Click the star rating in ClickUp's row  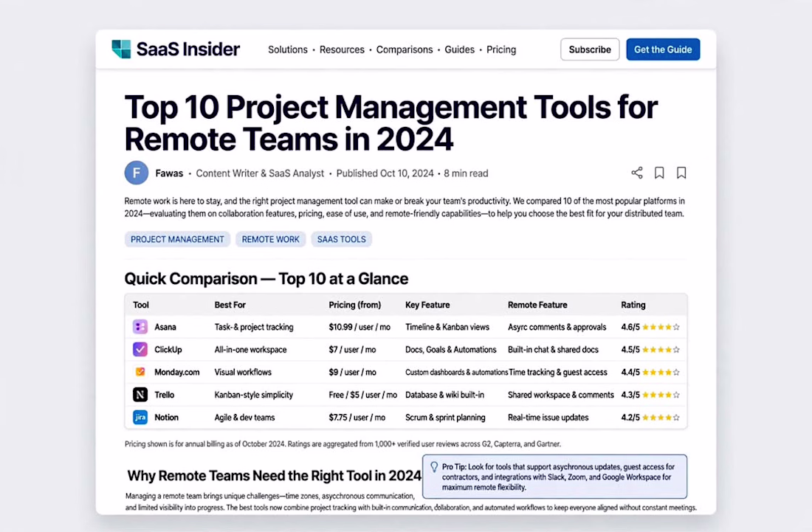661,349
